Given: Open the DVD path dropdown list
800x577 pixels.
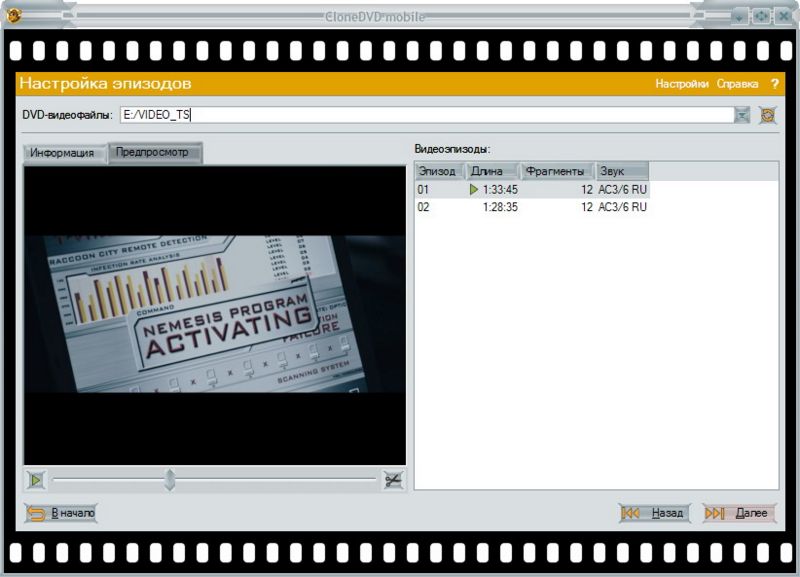Looking at the screenshot, I should coord(742,115).
